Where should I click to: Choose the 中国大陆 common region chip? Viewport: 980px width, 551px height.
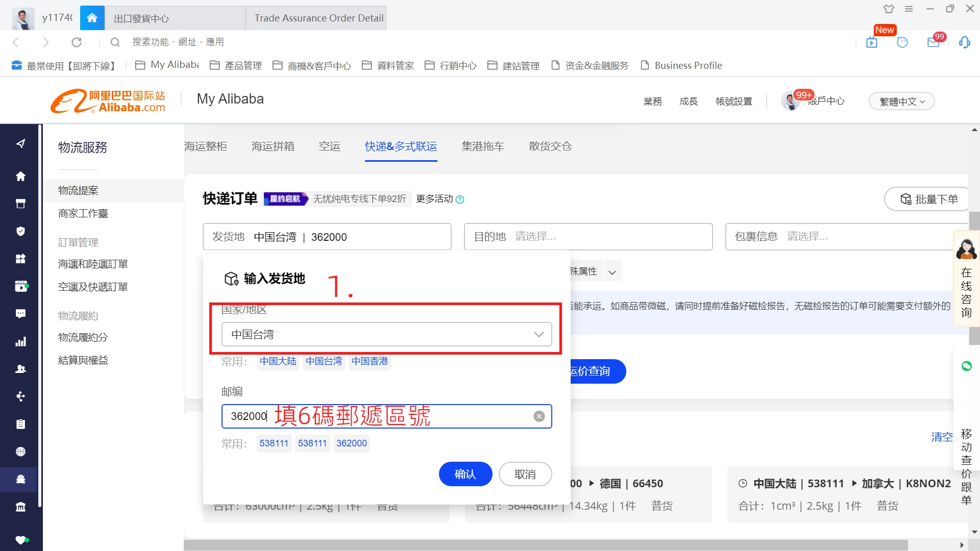click(278, 361)
